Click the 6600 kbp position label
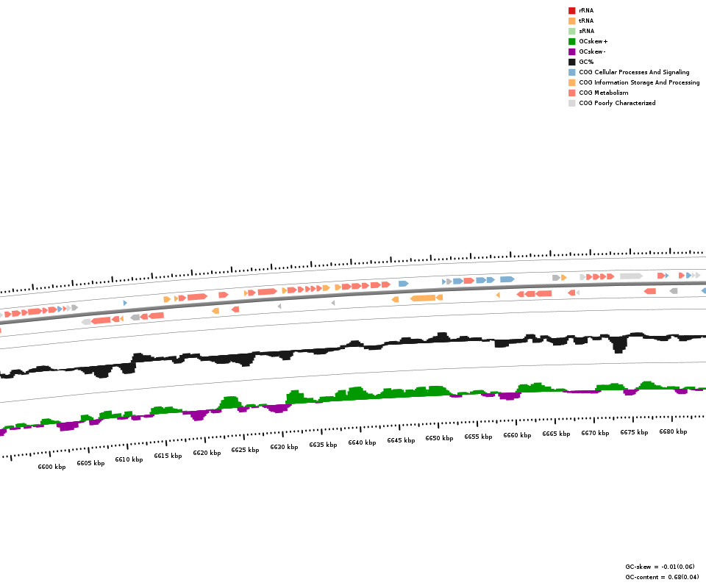This screenshot has height=588, width=706. coord(51,467)
